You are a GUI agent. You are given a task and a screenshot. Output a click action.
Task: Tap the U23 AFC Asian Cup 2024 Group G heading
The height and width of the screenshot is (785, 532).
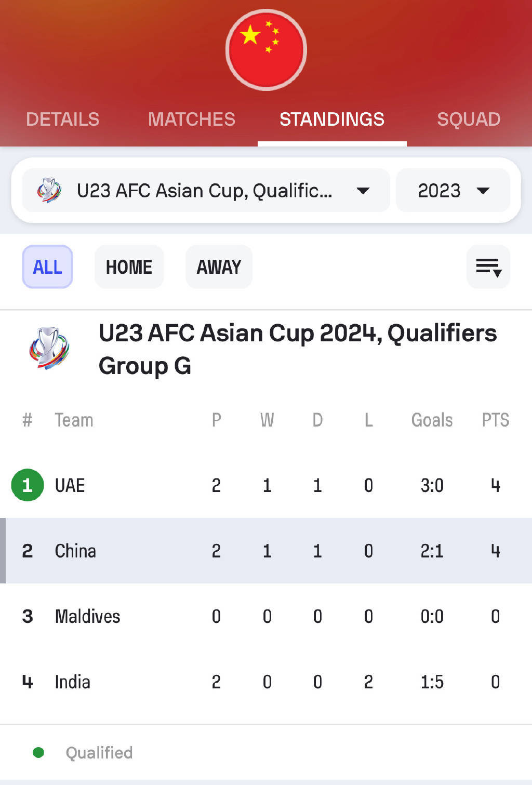click(298, 349)
